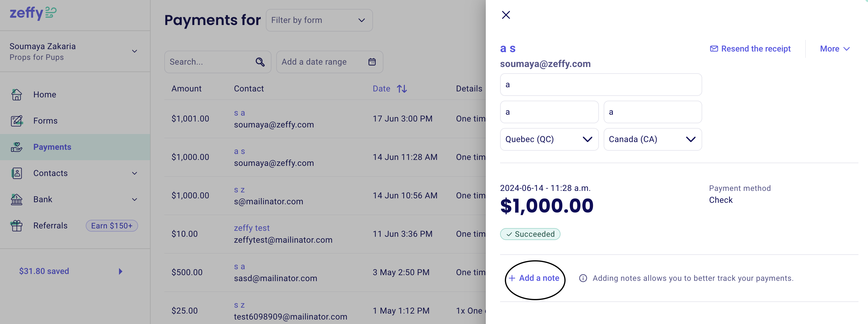Open the Referrals Earn $150+ item
This screenshot has width=868, height=324.
pos(112,225)
